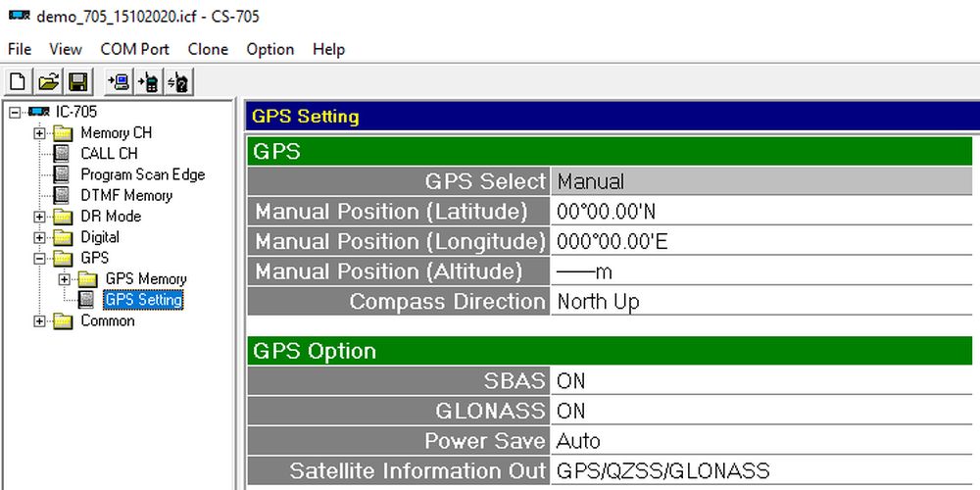This screenshot has height=490, width=980.
Task: Create a new file with toolbar icon
Action: pyautogui.click(x=18, y=82)
